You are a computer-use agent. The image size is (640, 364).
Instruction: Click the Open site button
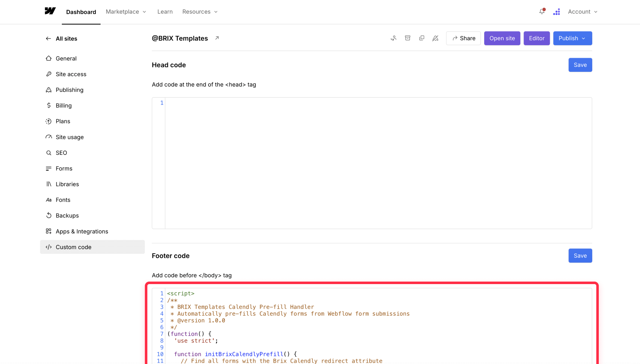pos(502,38)
